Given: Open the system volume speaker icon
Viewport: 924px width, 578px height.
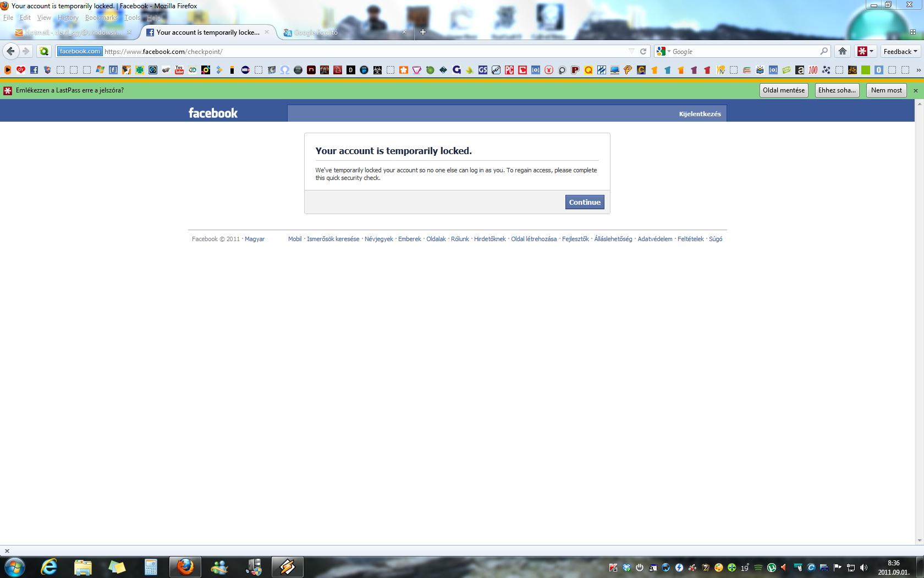Looking at the screenshot, I should coord(864,568).
